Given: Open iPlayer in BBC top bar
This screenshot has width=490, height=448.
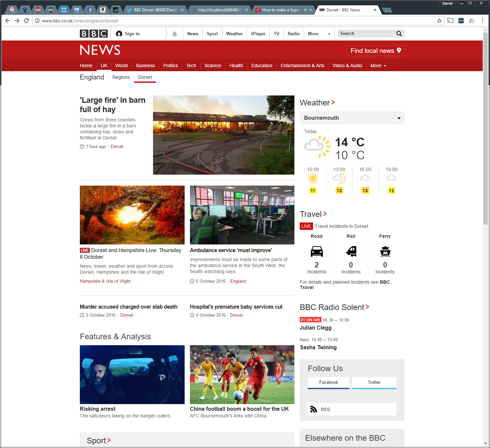Looking at the screenshot, I should 258,34.
